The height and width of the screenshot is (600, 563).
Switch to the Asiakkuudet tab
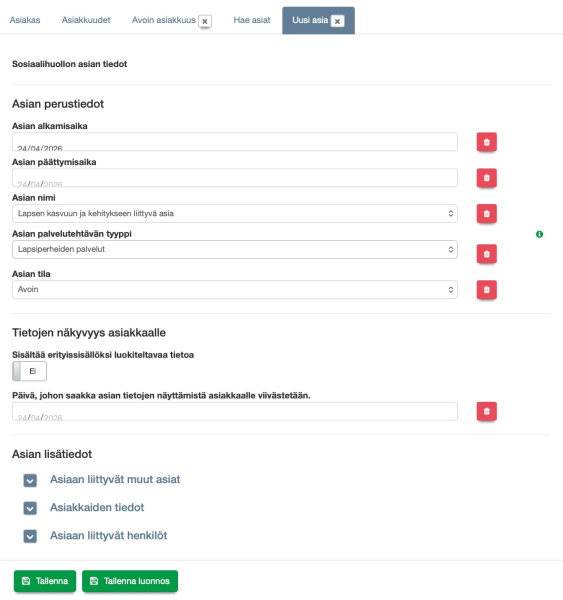(86, 20)
